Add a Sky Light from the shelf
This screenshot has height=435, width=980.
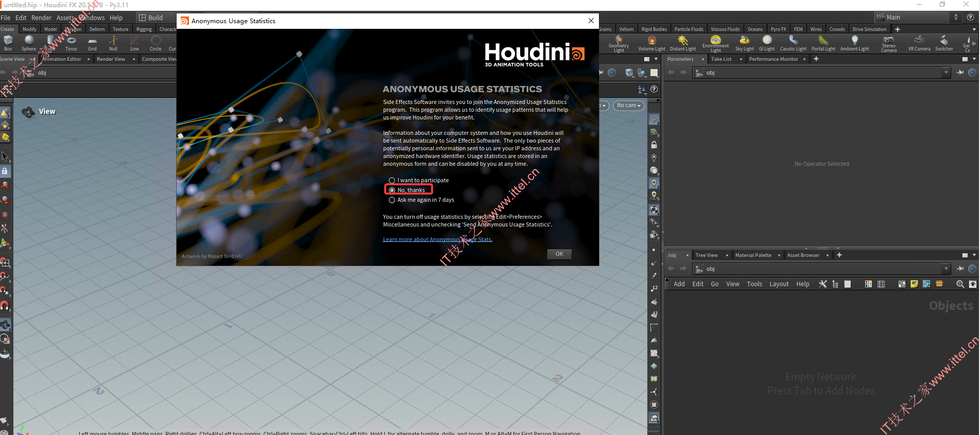coord(744,43)
